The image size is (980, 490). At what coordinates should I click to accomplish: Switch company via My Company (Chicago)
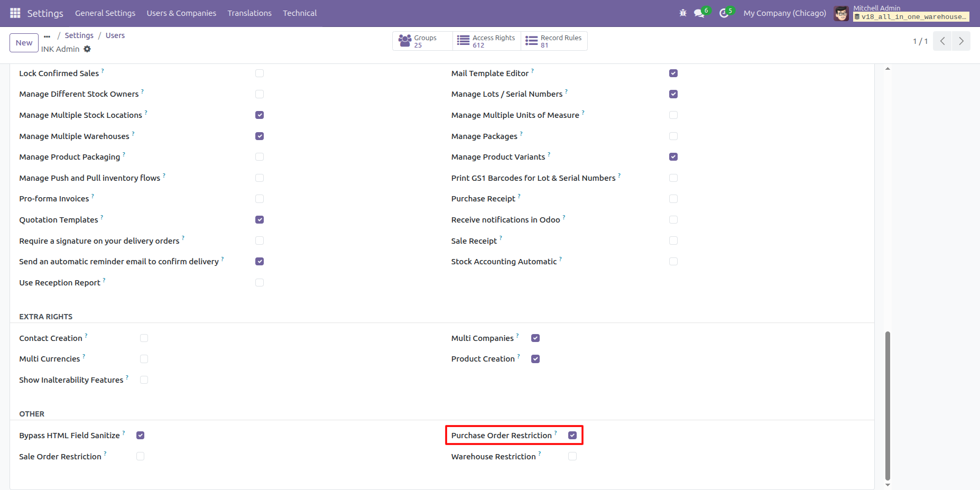click(784, 13)
